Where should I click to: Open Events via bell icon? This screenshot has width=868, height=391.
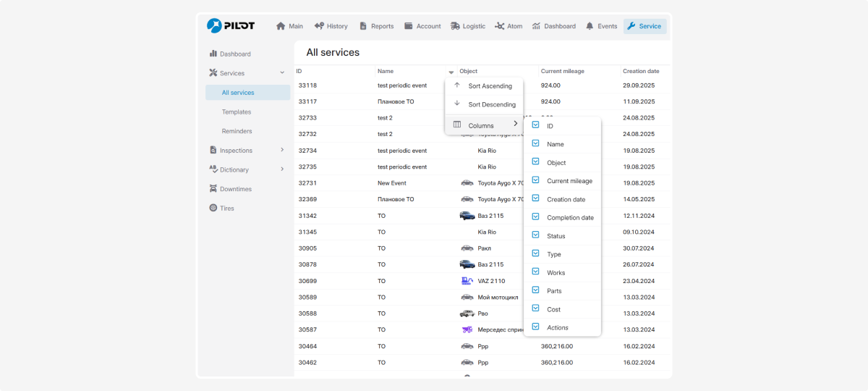[x=590, y=26]
